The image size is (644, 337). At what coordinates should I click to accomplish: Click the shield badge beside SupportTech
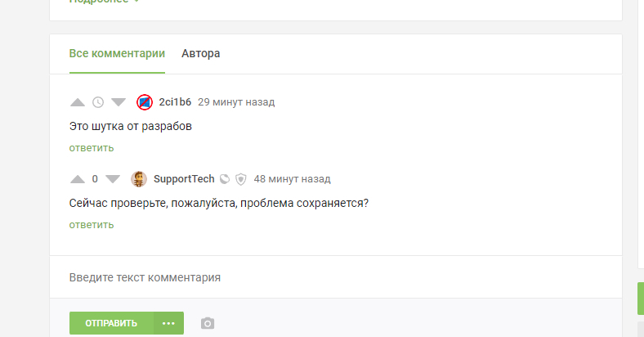click(240, 179)
